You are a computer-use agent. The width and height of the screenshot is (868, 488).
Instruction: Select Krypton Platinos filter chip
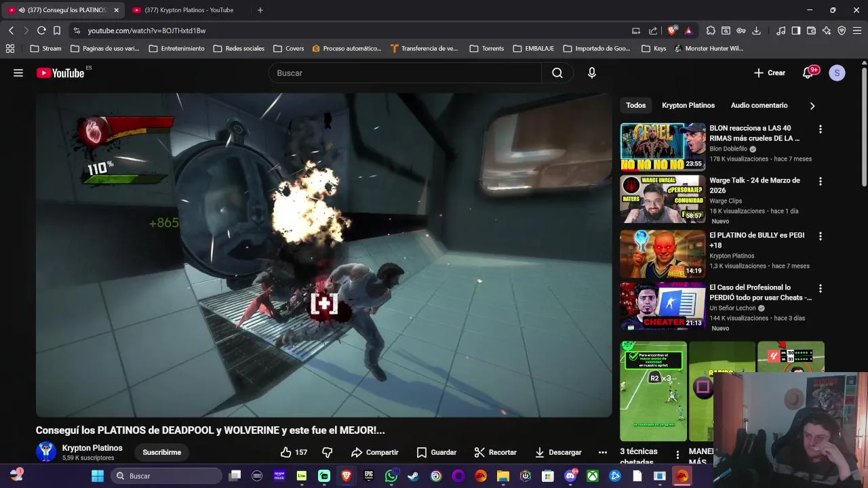tap(688, 106)
